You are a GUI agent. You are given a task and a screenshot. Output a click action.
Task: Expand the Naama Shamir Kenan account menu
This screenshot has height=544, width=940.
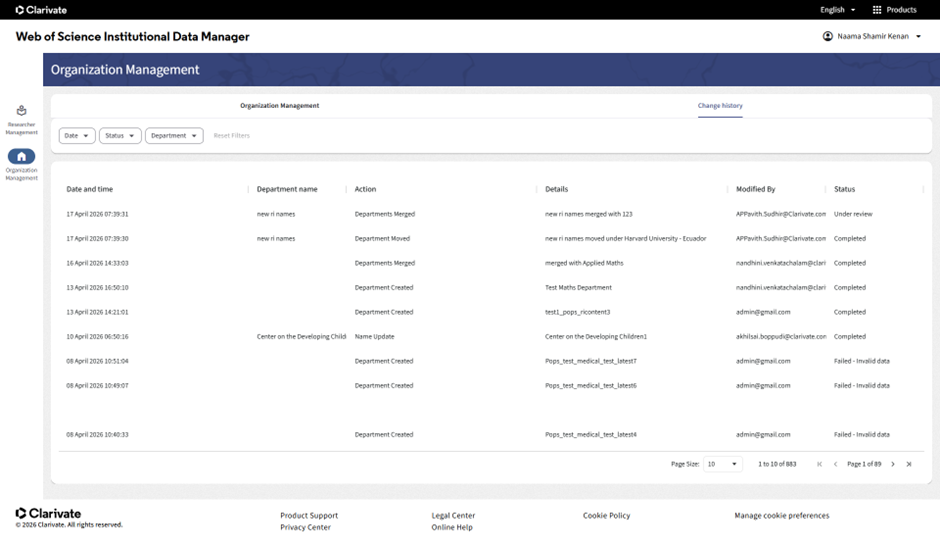coord(872,36)
